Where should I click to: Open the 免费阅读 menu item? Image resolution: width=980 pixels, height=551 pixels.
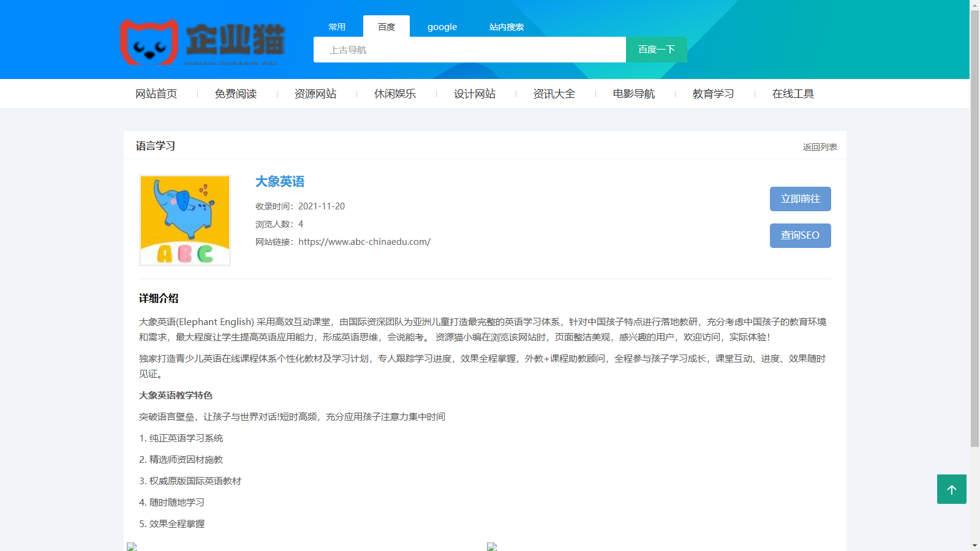(236, 94)
